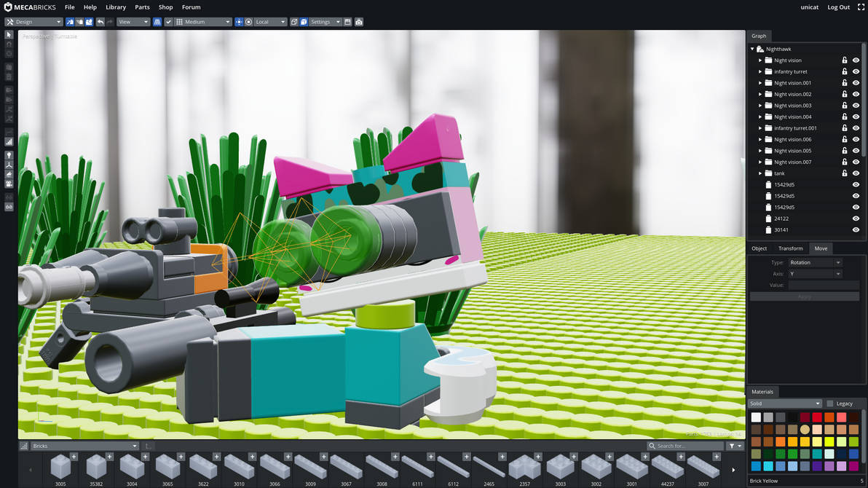Viewport: 868px width, 488px height.
Task: Add brick 3001 with its plus icon
Action: pyautogui.click(x=645, y=457)
